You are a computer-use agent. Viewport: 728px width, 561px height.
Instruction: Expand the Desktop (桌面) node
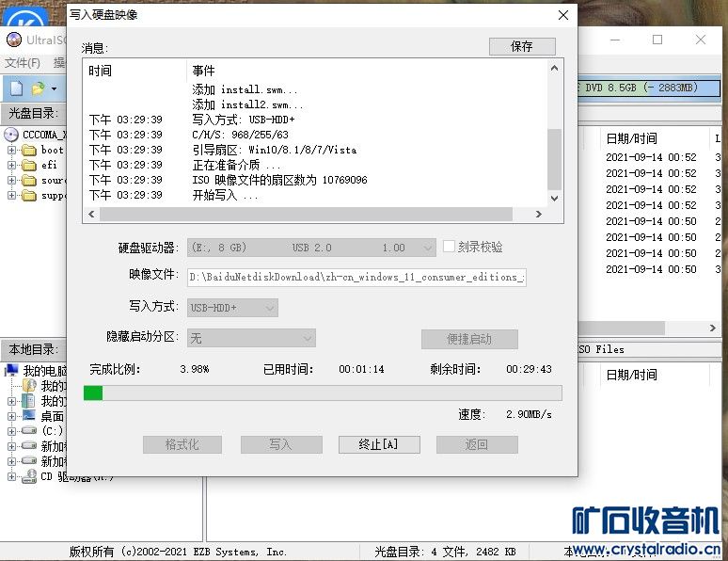pyautogui.click(x=11, y=416)
